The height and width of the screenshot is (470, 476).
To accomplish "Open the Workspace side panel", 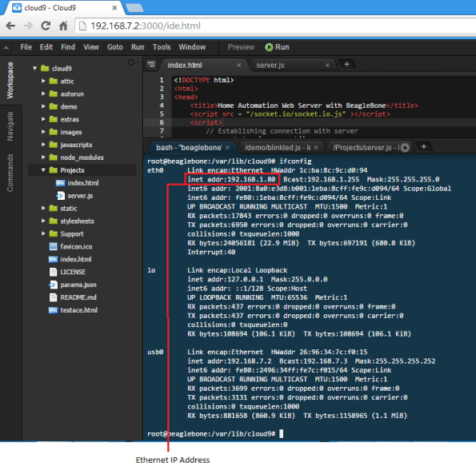I will click(10, 81).
